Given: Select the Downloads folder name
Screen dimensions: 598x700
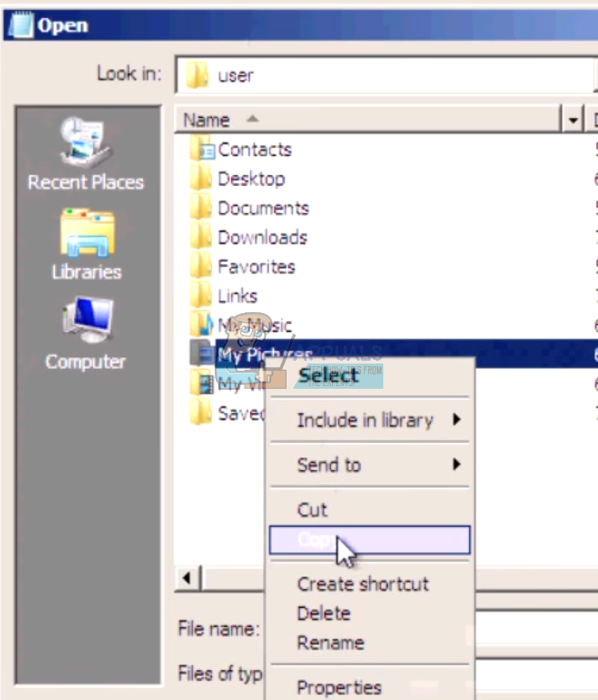Looking at the screenshot, I should (x=262, y=238).
